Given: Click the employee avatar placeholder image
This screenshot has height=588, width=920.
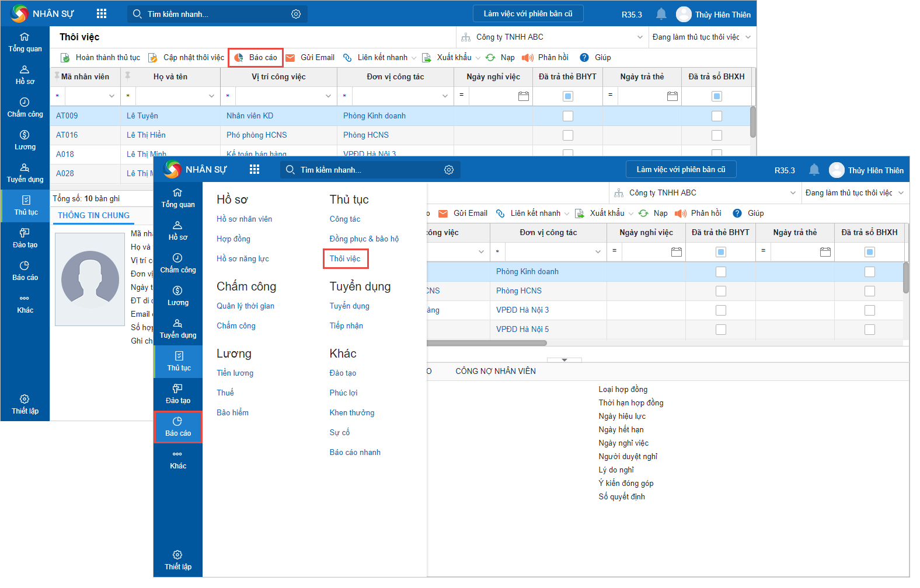Looking at the screenshot, I should point(90,279).
